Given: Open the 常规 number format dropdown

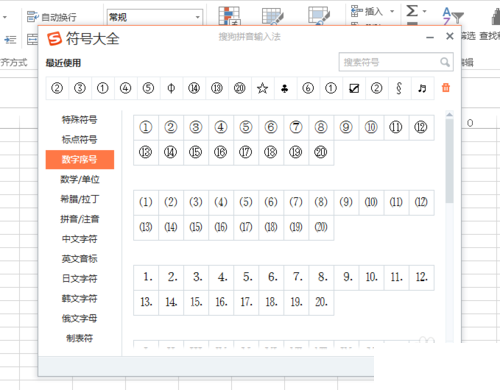Looking at the screenshot, I should [197, 17].
